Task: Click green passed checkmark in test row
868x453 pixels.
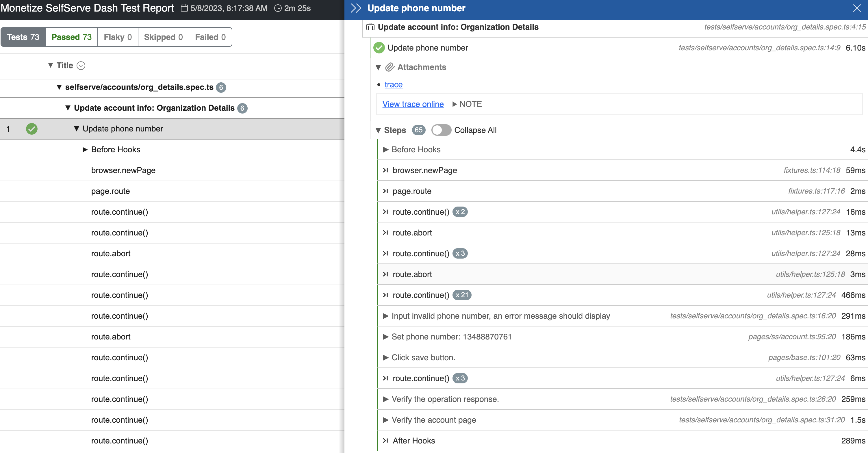Action: tap(32, 129)
